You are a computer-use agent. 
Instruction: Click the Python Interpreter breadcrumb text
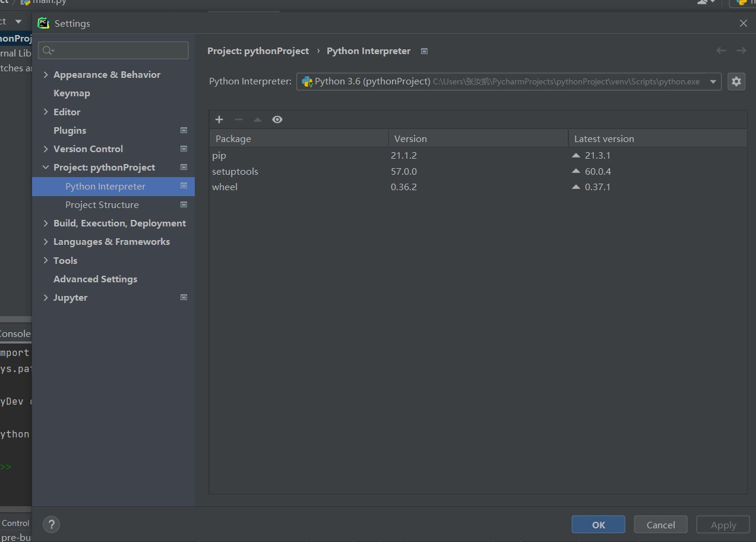[369, 51]
